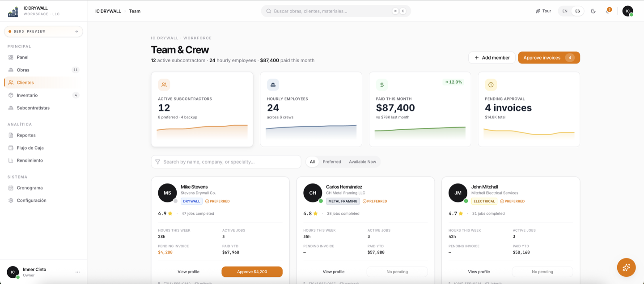Switch language to EN
The height and width of the screenshot is (284, 644).
coord(565,11)
